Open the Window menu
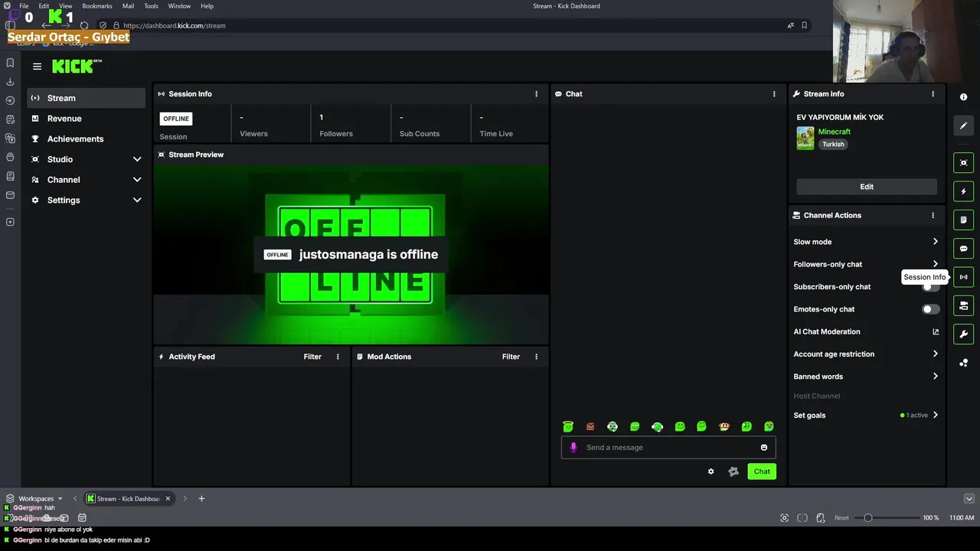Viewport: 980px width, 551px height. tap(179, 6)
